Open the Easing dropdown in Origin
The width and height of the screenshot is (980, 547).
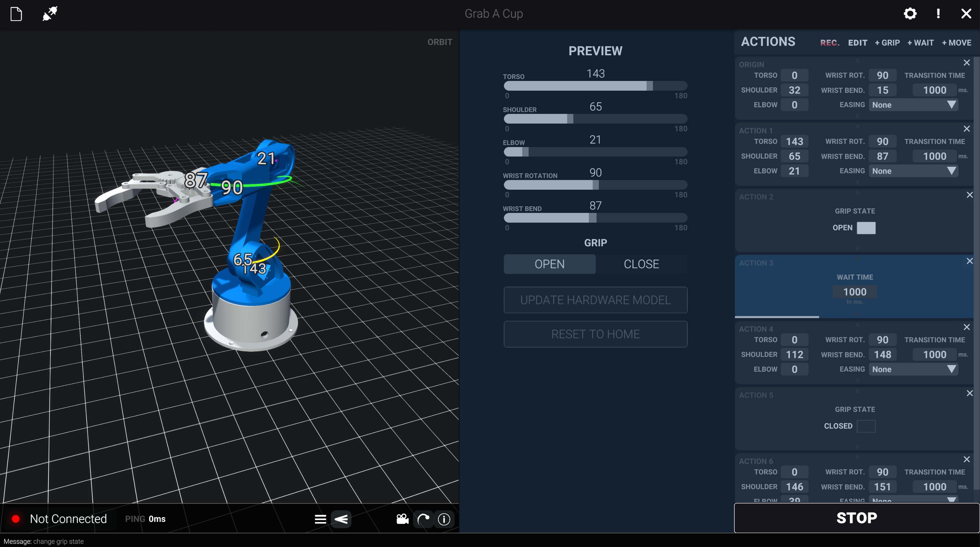click(x=913, y=105)
